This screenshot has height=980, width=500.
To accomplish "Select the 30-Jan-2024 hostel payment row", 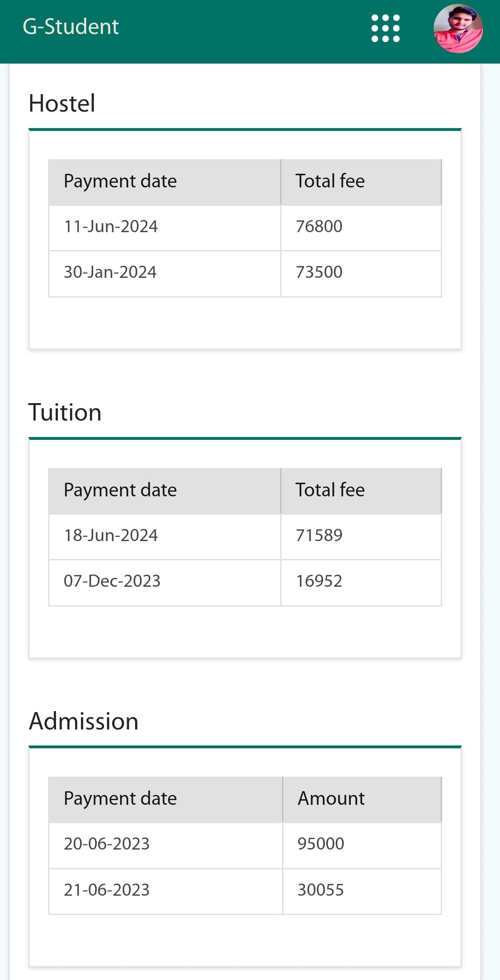I will [x=110, y=272].
